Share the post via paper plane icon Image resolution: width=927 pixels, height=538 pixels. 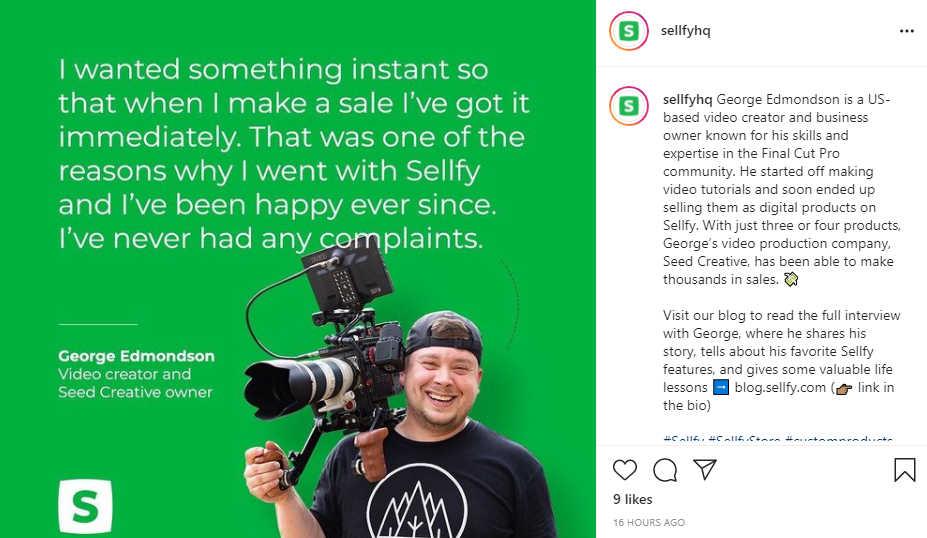pos(705,470)
